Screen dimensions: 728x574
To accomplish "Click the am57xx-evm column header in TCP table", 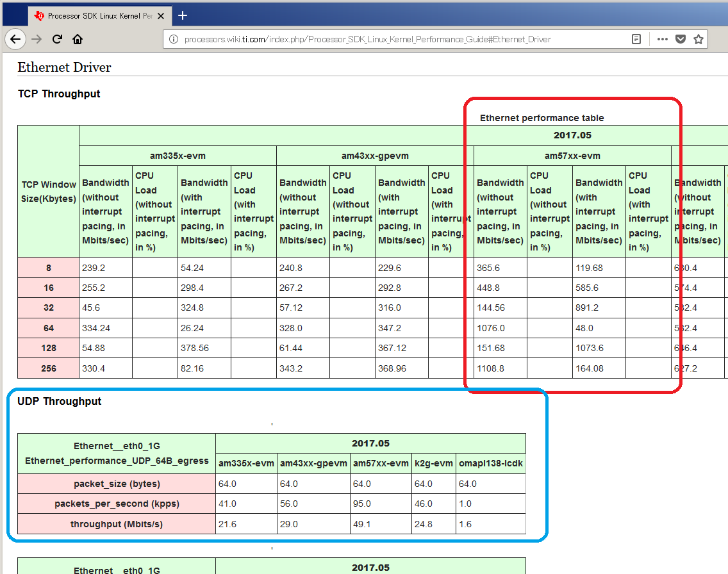I will point(572,156).
